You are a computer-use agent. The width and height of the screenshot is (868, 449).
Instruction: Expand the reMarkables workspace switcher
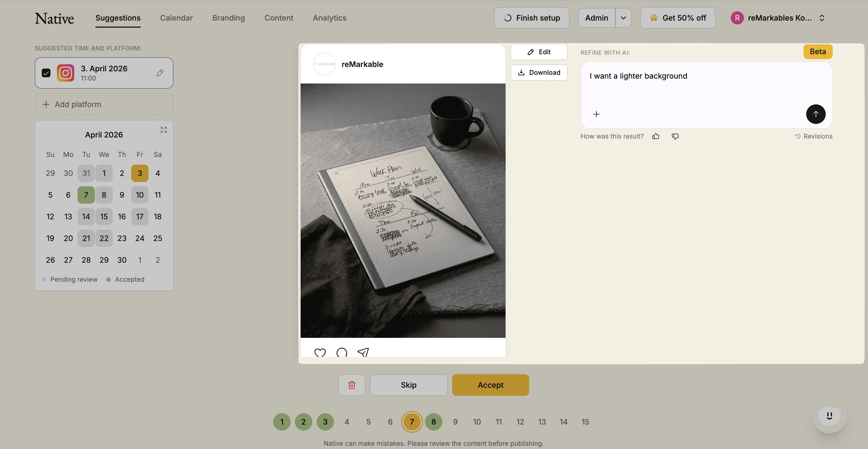[x=822, y=18]
